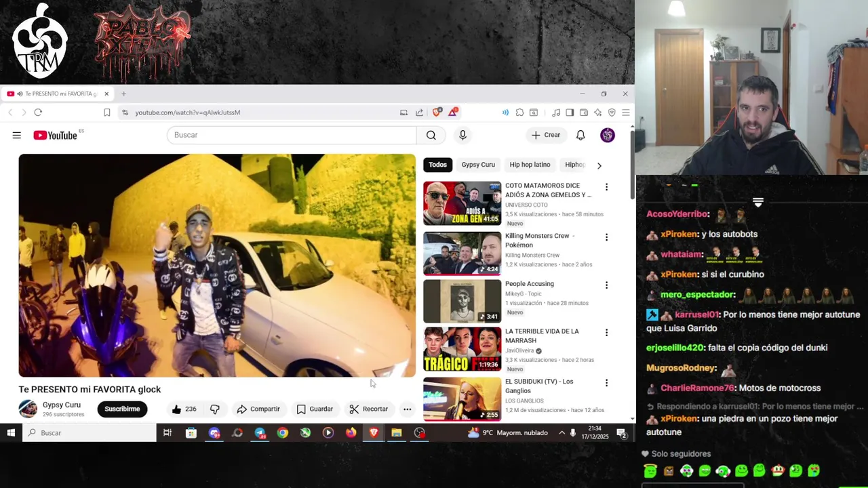Click the YouTube search magnifier button
Viewport: 868px width, 488px height.
[431, 135]
